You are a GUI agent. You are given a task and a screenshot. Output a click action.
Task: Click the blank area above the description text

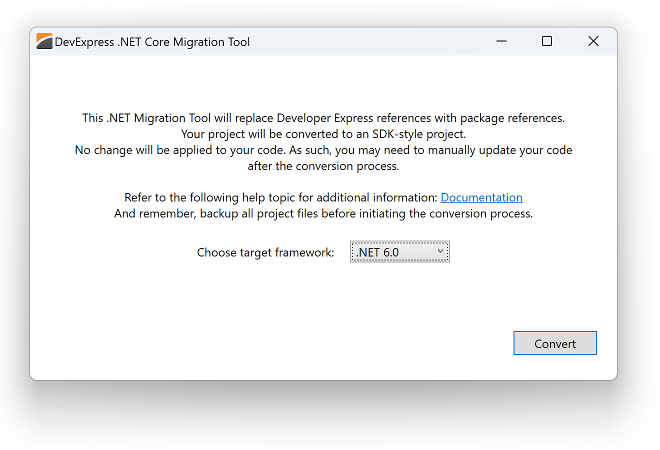[323, 82]
